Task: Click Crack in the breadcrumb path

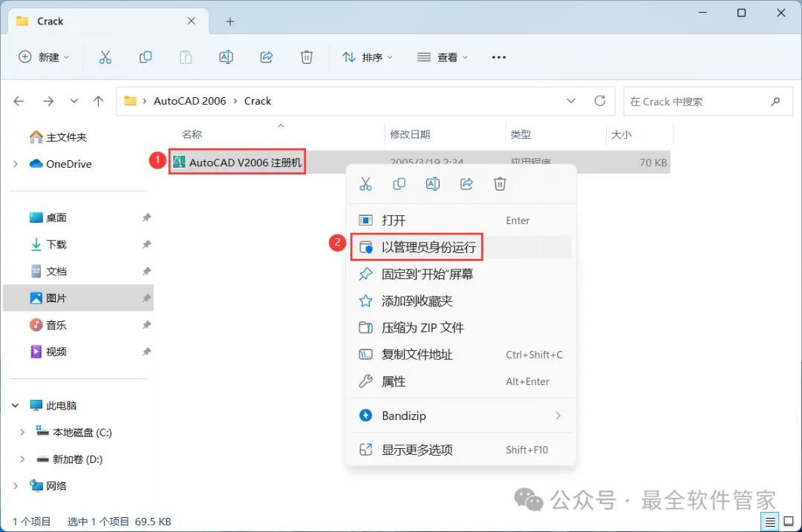Action: click(257, 101)
